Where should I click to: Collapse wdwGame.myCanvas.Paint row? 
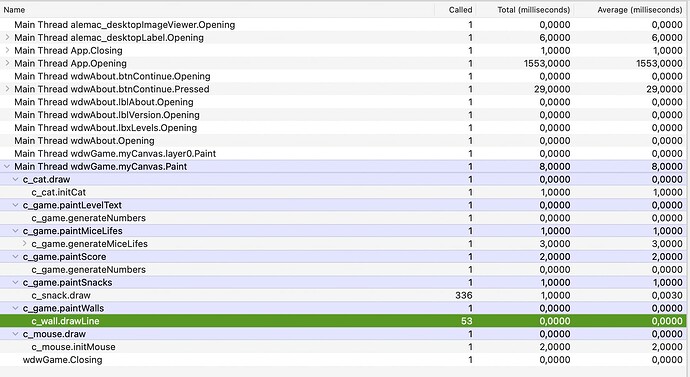[7, 166]
